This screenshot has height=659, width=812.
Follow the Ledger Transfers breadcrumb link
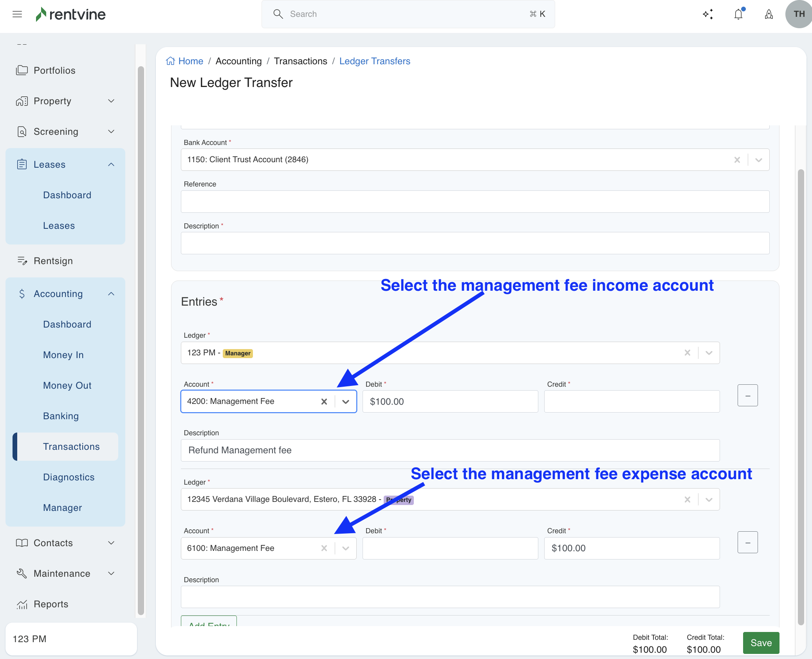375,61
